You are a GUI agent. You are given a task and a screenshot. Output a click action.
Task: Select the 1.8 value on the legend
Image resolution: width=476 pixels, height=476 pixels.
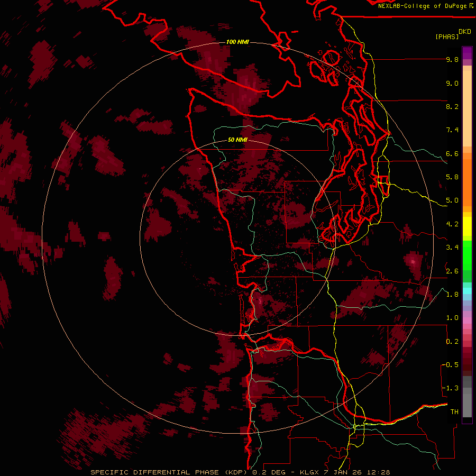[452, 295]
